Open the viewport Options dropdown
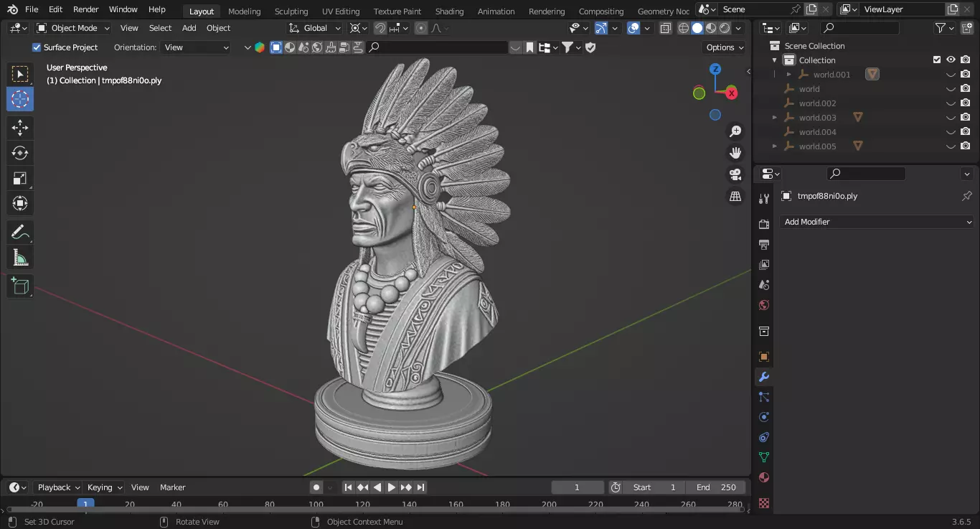Image resolution: width=980 pixels, height=529 pixels. point(725,47)
